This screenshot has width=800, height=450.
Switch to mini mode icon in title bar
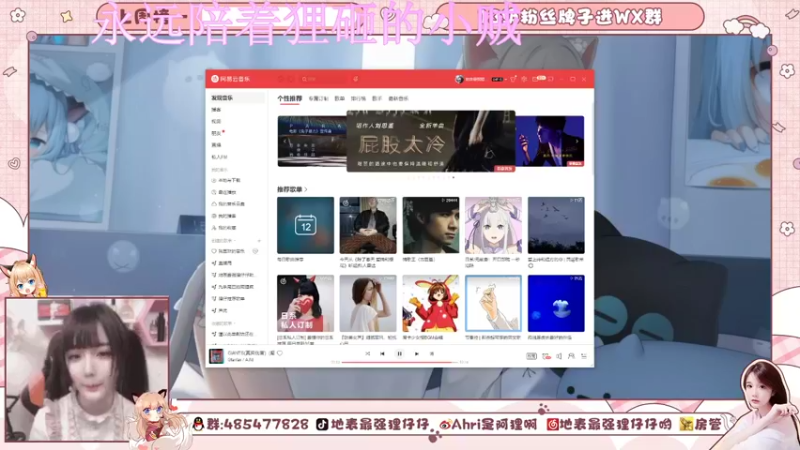(551, 79)
